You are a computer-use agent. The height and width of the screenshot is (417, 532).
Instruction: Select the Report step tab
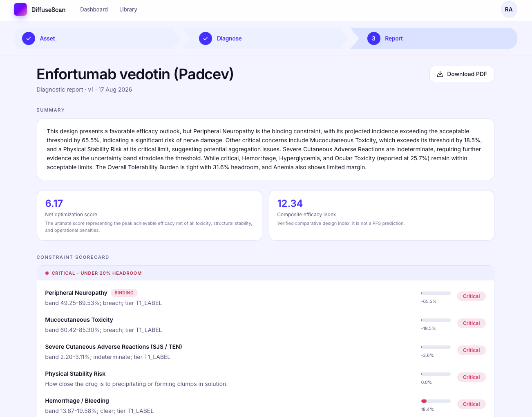point(434,38)
